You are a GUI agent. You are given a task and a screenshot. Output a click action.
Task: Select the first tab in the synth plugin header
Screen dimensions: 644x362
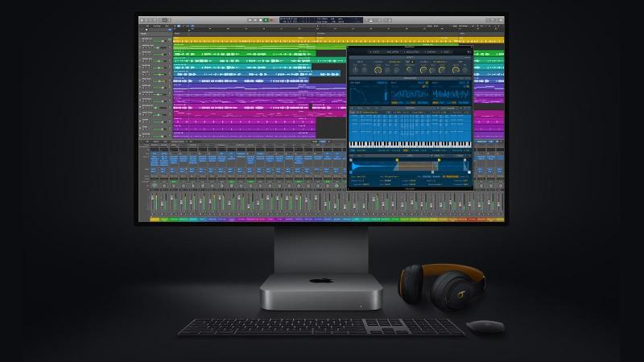[x=374, y=52]
